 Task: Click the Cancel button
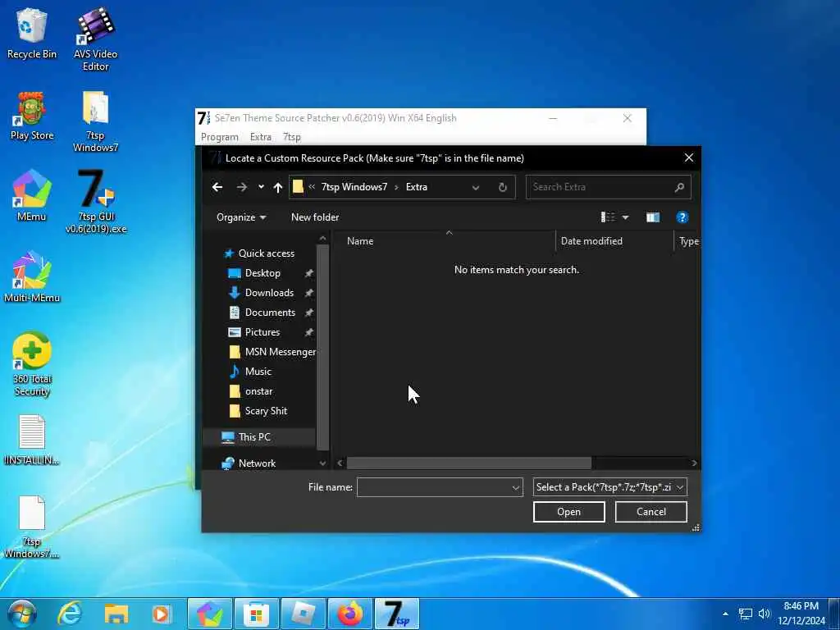[x=651, y=512]
